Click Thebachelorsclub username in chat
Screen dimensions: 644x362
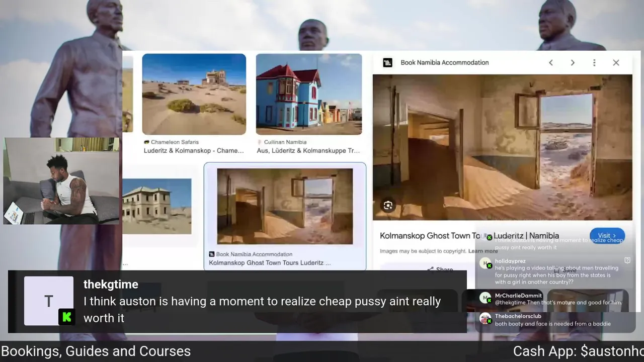click(518, 316)
